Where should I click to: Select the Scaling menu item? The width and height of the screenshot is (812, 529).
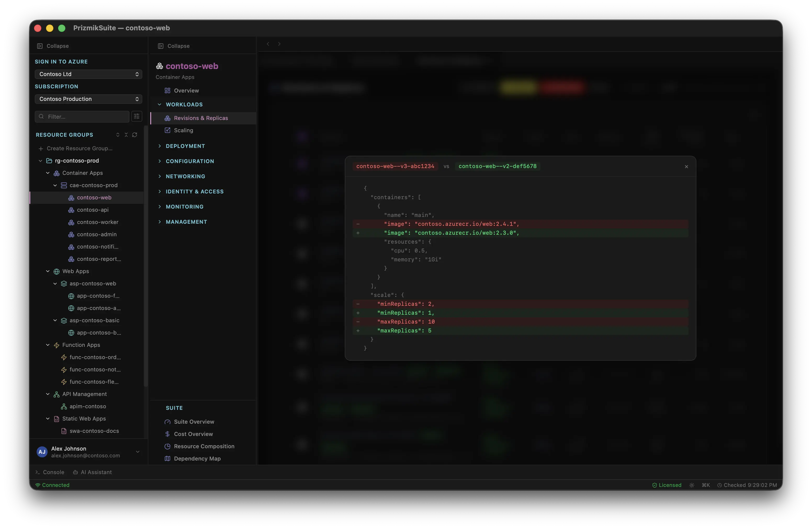point(203,130)
